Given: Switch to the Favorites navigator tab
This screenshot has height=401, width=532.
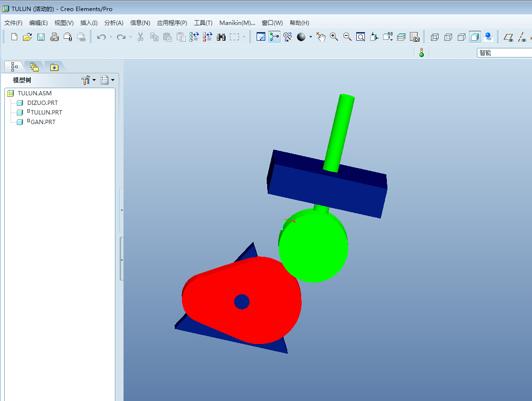Looking at the screenshot, I should click(x=54, y=67).
